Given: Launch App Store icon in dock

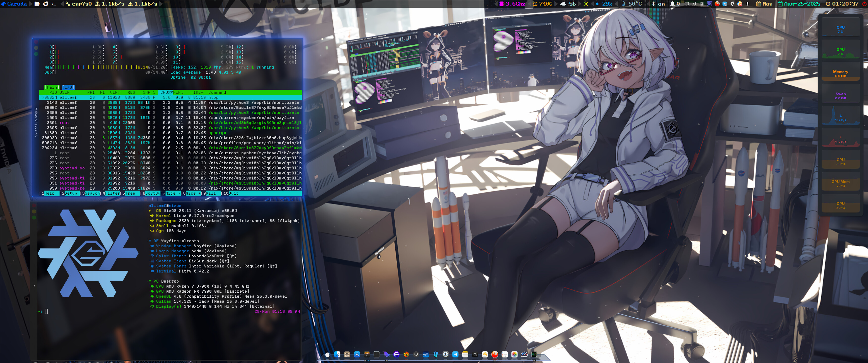Looking at the screenshot, I should (357, 355).
